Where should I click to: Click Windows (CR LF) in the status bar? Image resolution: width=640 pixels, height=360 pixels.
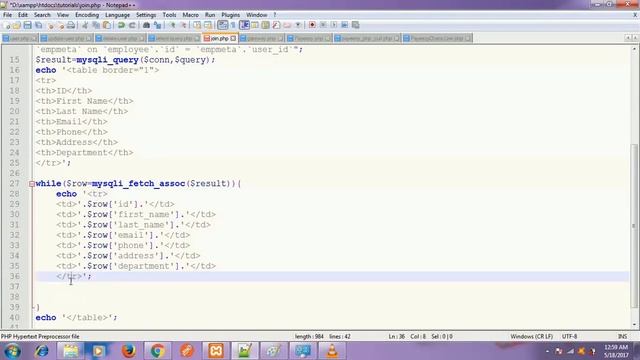(531, 337)
